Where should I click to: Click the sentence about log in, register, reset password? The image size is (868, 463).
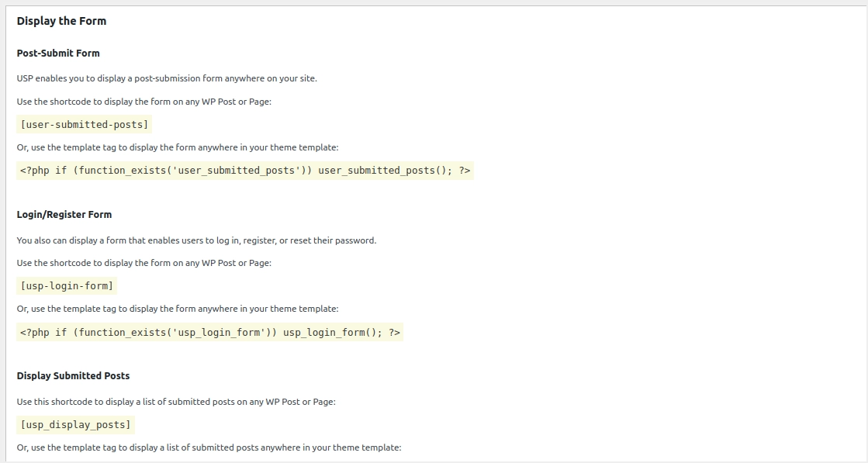[196, 240]
